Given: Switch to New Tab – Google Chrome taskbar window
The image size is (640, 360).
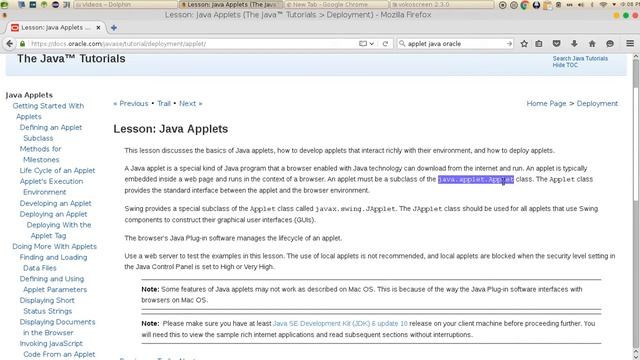Looking at the screenshot, I should pyautogui.click(x=336, y=4).
